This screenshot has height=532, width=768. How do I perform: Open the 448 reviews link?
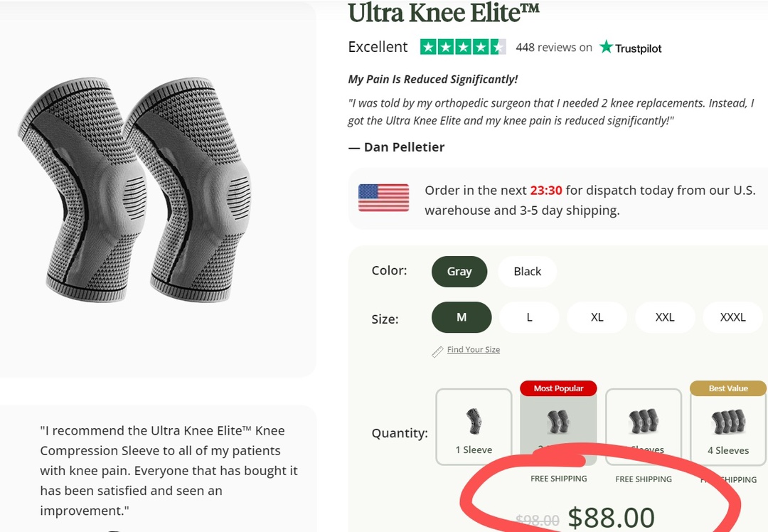tap(554, 48)
